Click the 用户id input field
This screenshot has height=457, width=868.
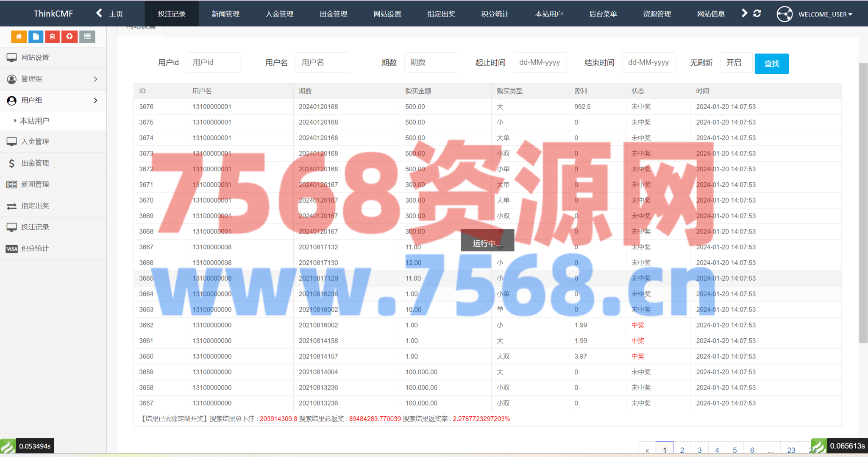(213, 63)
